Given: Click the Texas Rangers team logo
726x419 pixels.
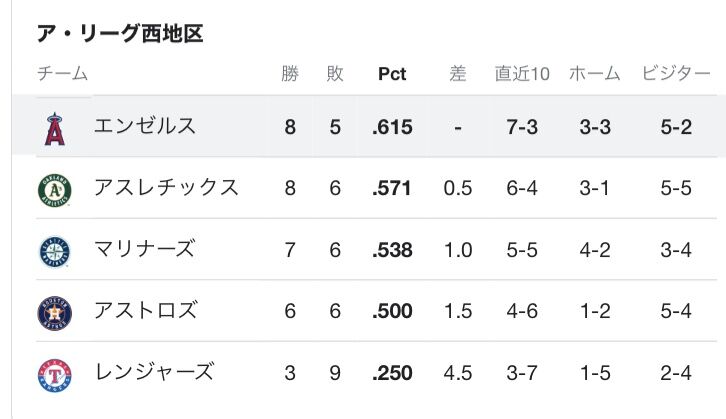Looking at the screenshot, I should [x=55, y=373].
